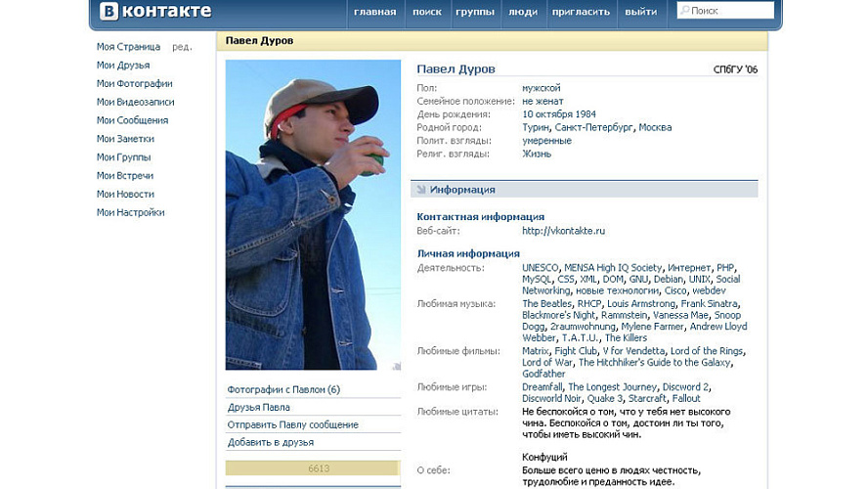
Task: Open the главная menu item
Action: coord(374,12)
